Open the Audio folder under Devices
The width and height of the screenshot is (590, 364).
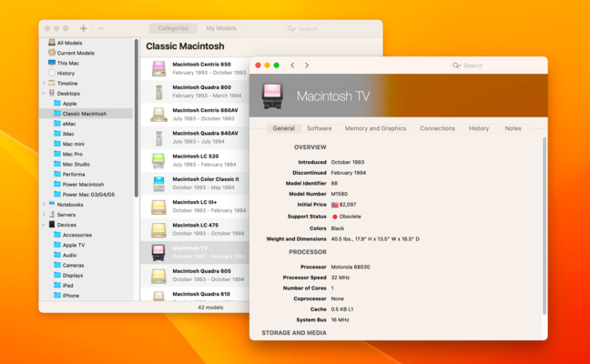click(65, 256)
